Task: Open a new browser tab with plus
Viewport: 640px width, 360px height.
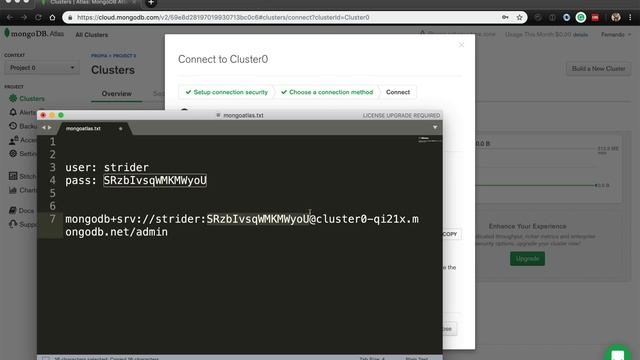Action: [151, 3]
